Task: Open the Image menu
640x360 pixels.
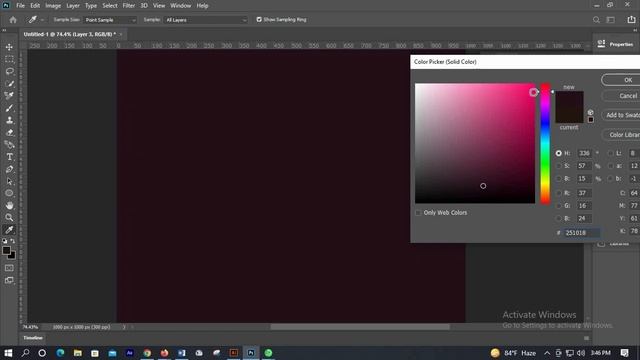Action: coord(53,6)
